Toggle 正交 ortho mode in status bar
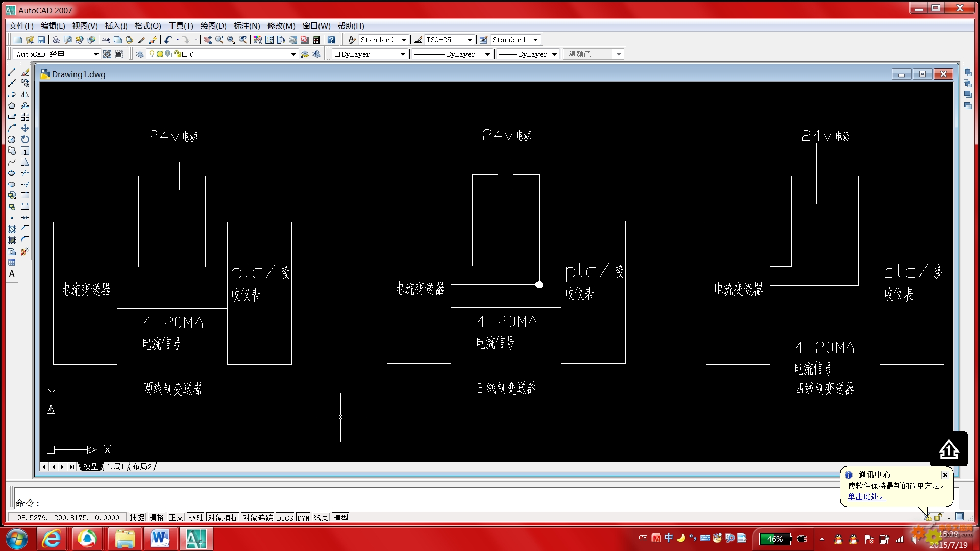The image size is (980, 551). pyautogui.click(x=176, y=517)
